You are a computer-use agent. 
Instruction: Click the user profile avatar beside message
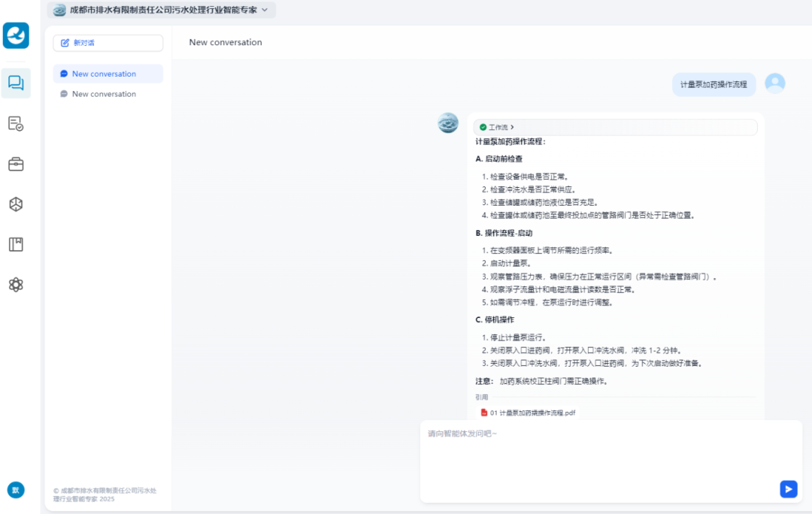coord(774,83)
